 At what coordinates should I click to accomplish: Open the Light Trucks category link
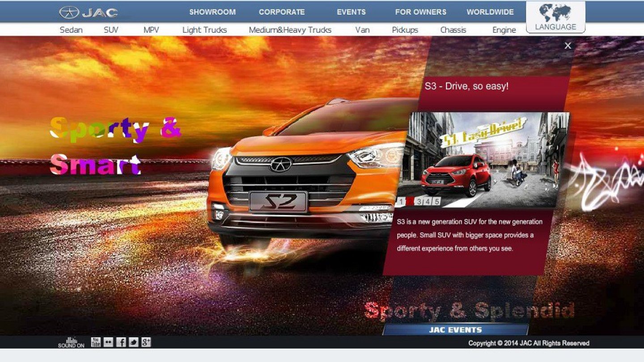point(204,30)
